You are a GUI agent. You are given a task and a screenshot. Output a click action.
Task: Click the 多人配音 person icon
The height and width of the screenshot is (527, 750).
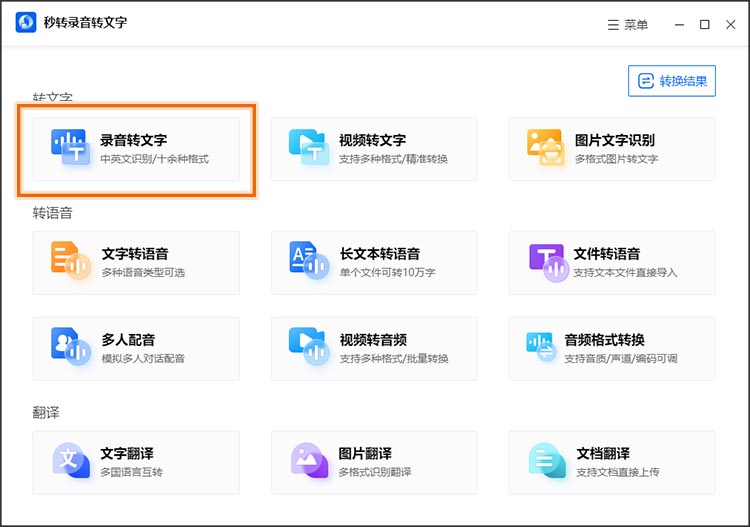[70, 347]
